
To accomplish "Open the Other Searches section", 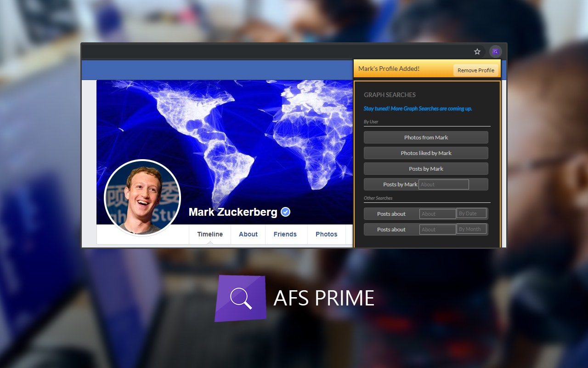I will [x=378, y=198].
